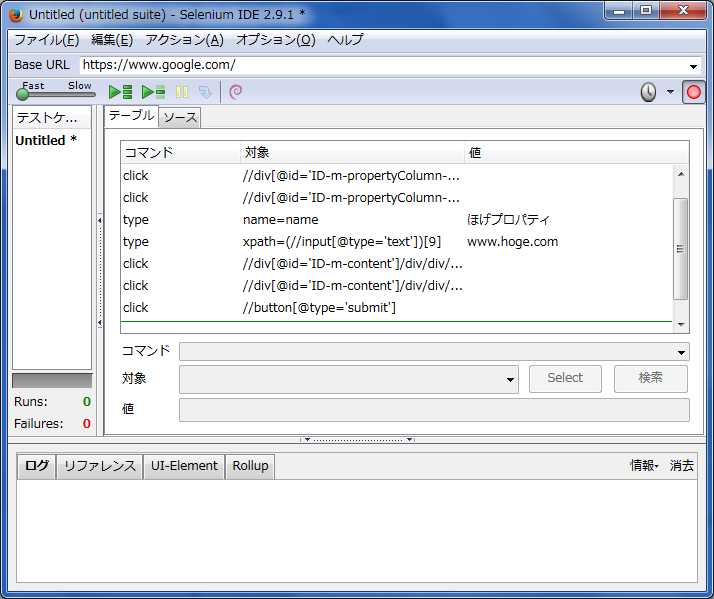The height and width of the screenshot is (599, 714).
Task: Click the name=name target cell
Action: click(x=280, y=220)
